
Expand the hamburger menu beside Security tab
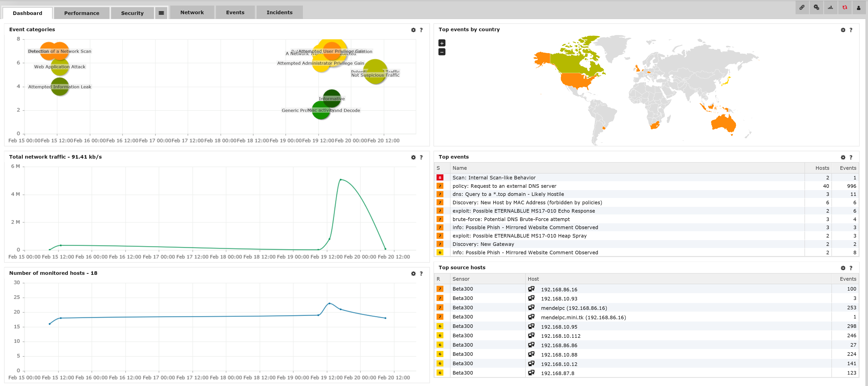161,13
